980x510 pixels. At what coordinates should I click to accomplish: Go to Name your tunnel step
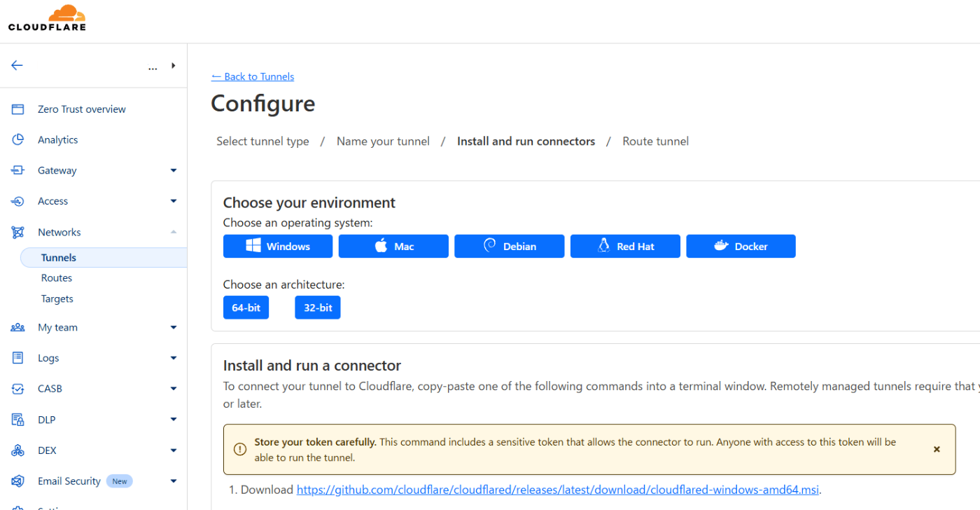[x=383, y=142]
